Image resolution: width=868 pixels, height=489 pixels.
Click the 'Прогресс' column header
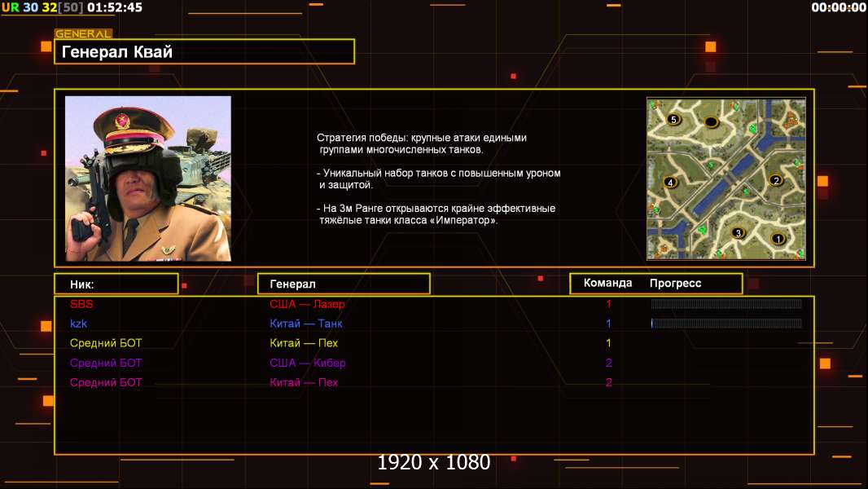(x=675, y=284)
